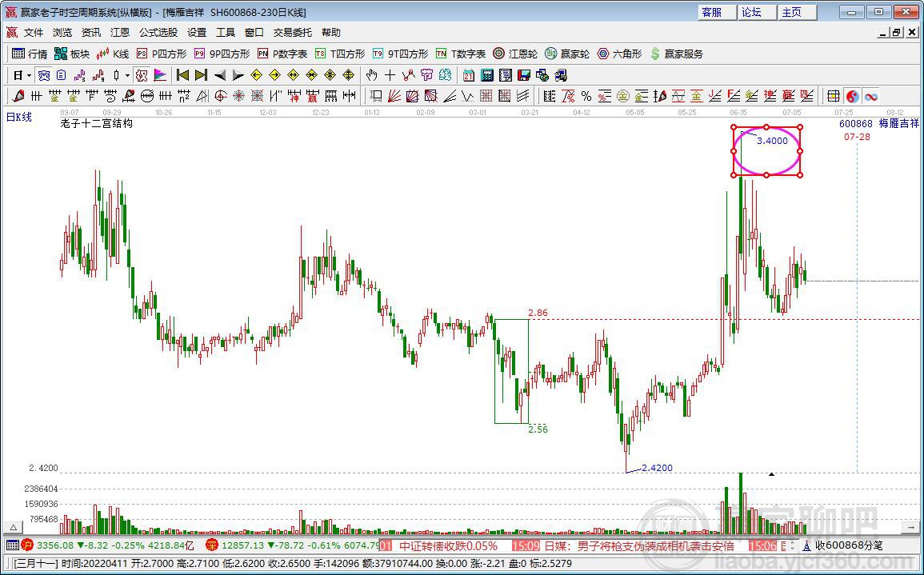Click the 深 Shenzhen index badge

point(211,545)
